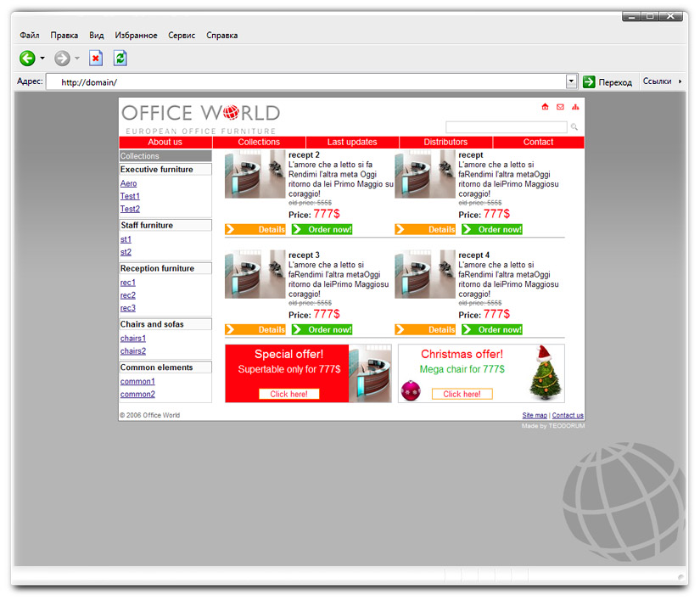Click the browser Forward arrow
This screenshot has height=600, width=700.
pos(61,59)
